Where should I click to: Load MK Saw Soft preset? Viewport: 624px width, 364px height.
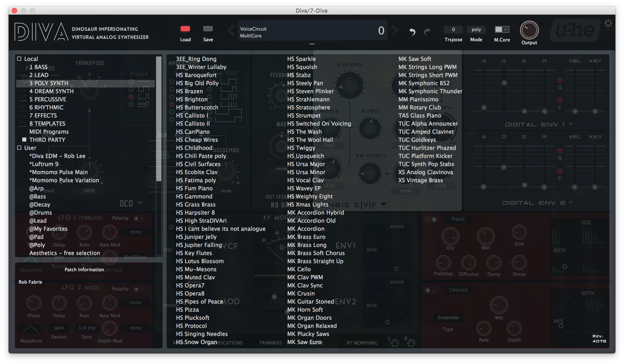[x=415, y=59]
